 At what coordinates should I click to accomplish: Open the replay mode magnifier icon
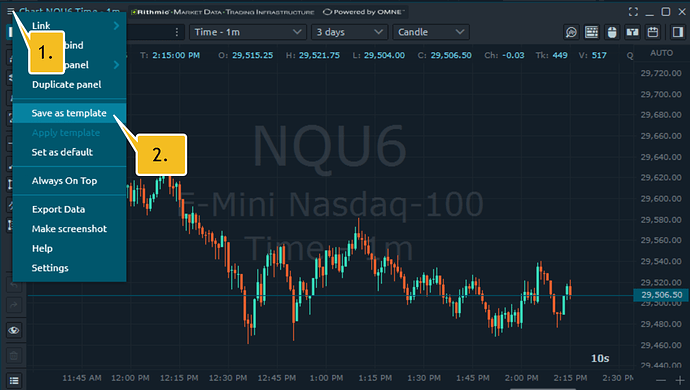(571, 32)
